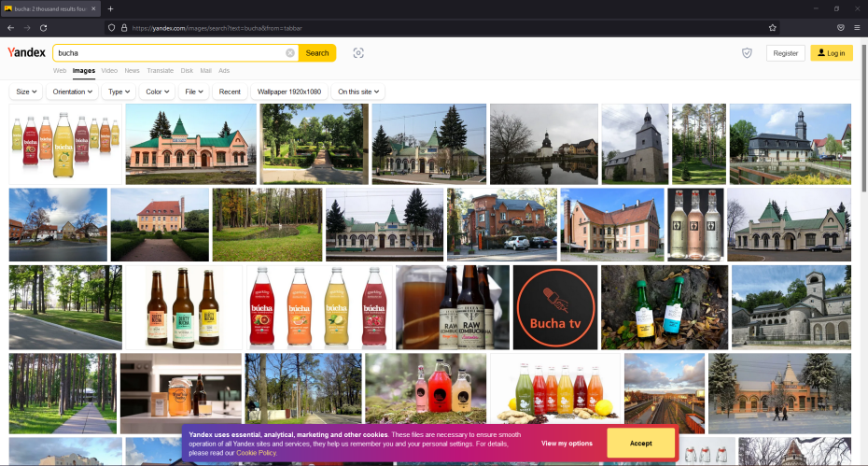Screen dimensions: 868x466
Task: Reload the page using the refresh icon
Action: (x=43, y=28)
